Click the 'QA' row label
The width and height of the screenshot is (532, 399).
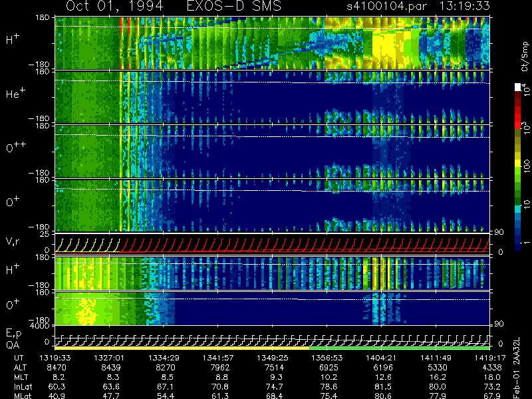coord(13,345)
